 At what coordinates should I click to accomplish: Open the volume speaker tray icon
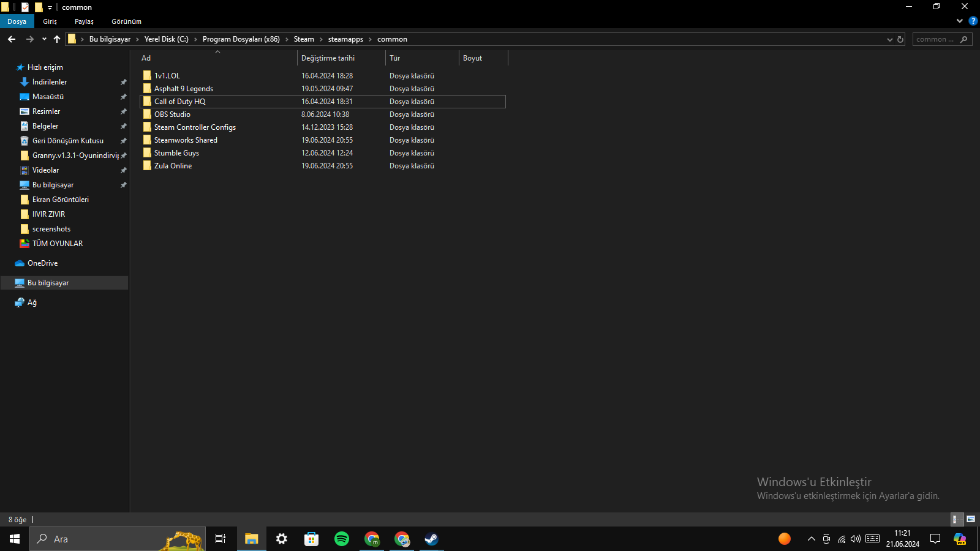856,539
